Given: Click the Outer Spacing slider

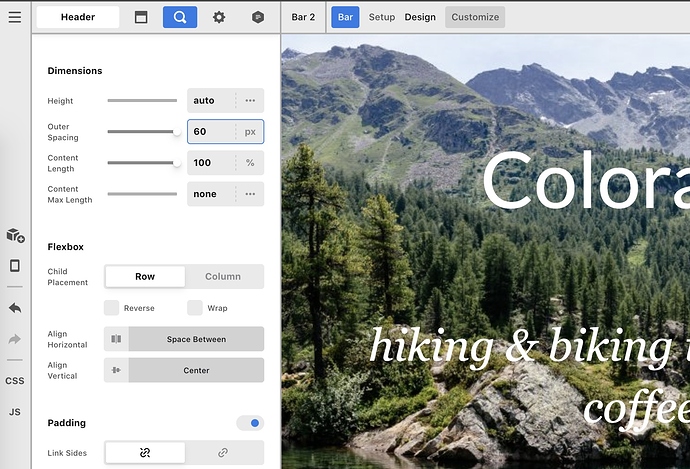Looking at the screenshot, I should pyautogui.click(x=142, y=132).
